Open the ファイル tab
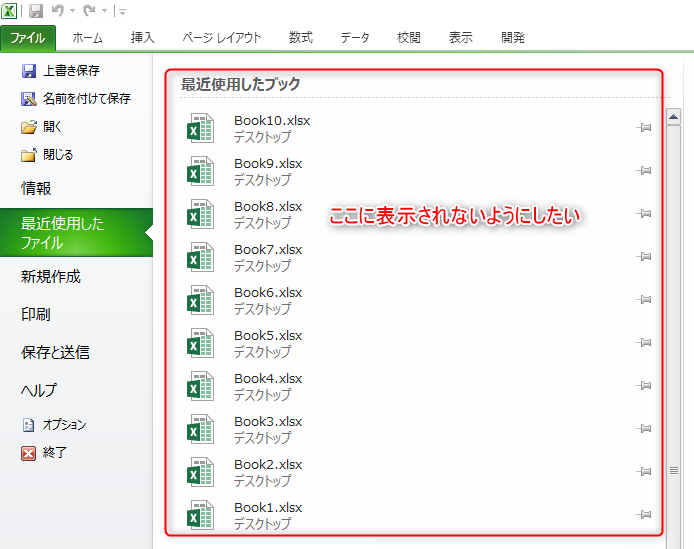 click(x=27, y=38)
